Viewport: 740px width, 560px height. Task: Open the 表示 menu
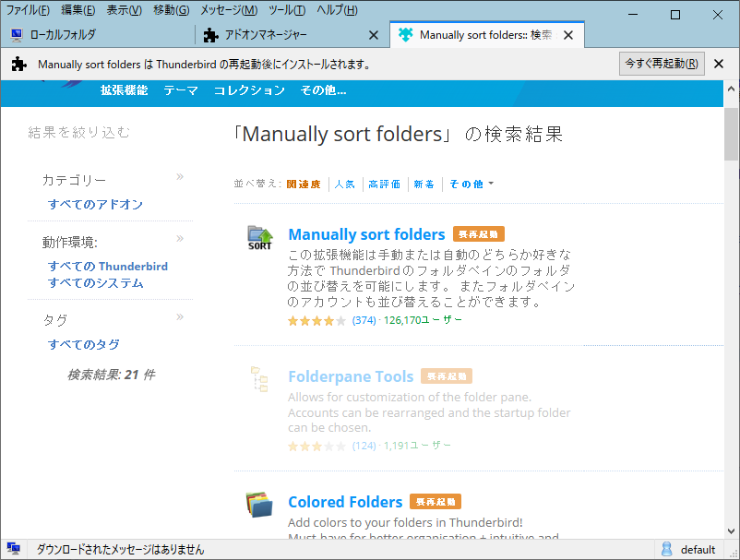pyautogui.click(x=125, y=10)
